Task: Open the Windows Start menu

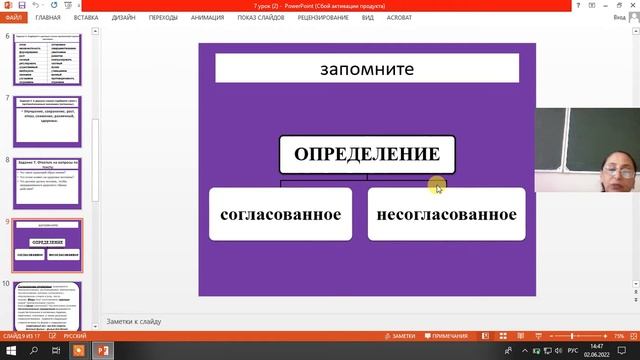Action: pyautogui.click(x=11, y=351)
